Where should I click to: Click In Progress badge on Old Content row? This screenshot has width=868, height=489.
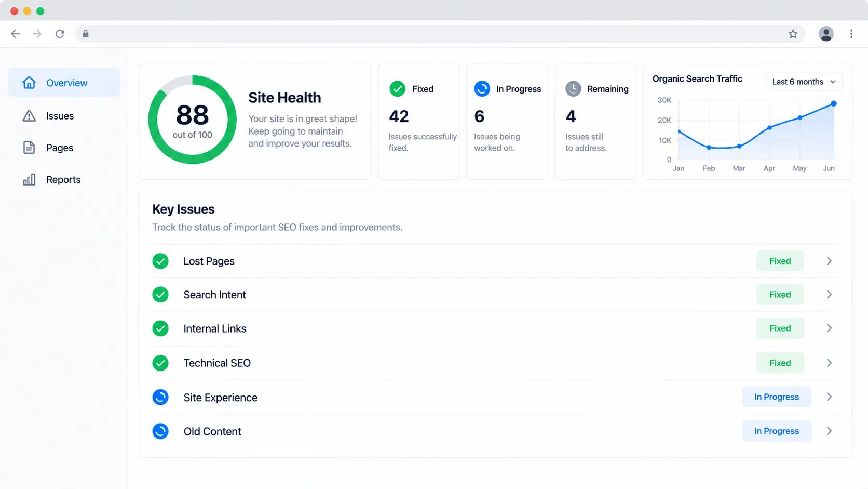click(777, 431)
